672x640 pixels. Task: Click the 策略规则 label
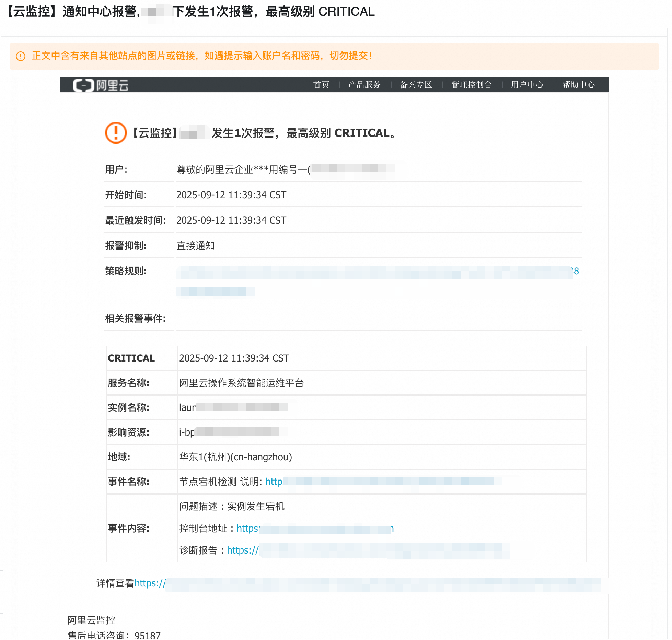pyautogui.click(x=126, y=271)
